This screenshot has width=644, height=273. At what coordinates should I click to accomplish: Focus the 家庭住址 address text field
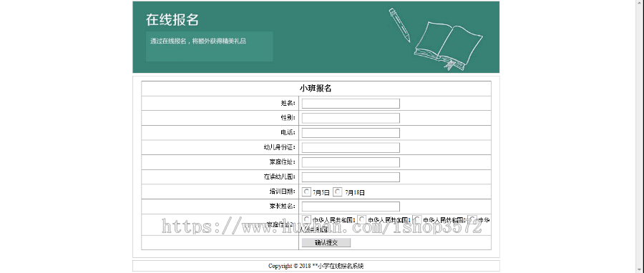click(x=351, y=162)
